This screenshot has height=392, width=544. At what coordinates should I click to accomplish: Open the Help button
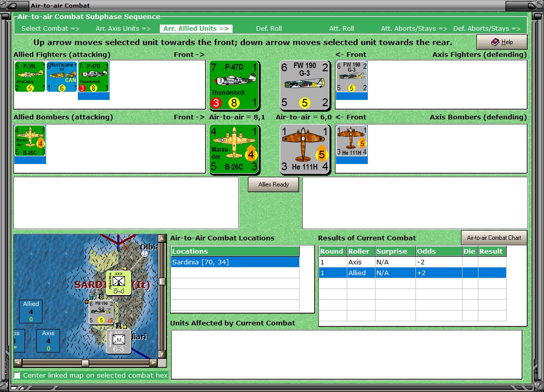pos(501,42)
